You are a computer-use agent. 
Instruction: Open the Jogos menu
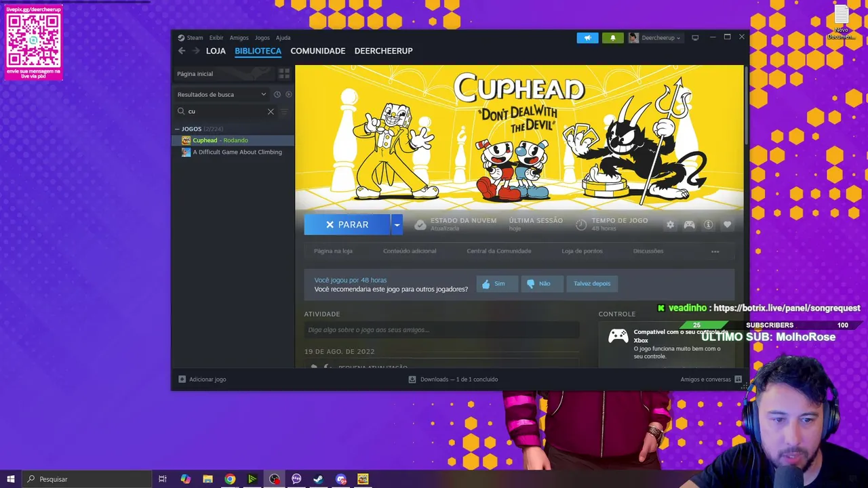click(x=262, y=38)
